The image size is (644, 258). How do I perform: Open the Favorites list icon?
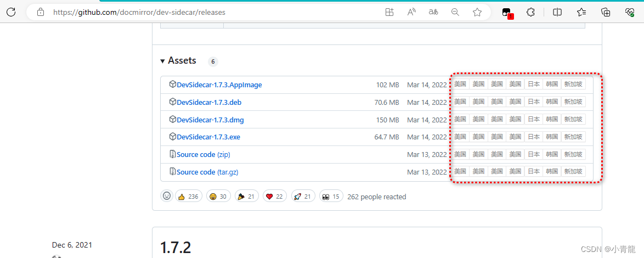pos(581,12)
